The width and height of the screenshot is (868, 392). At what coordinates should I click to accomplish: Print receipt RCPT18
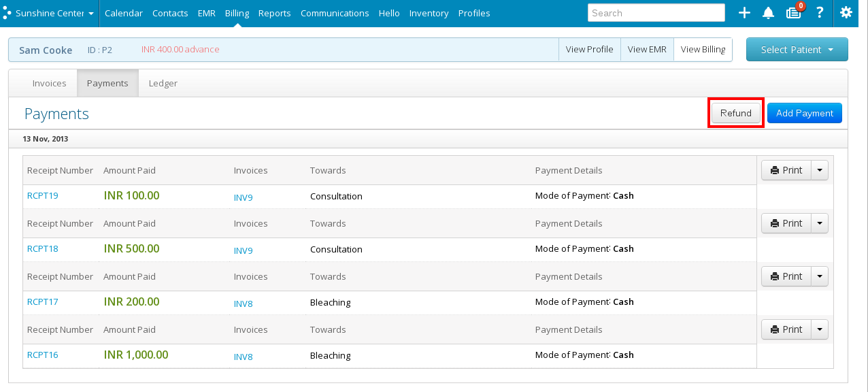pos(786,223)
